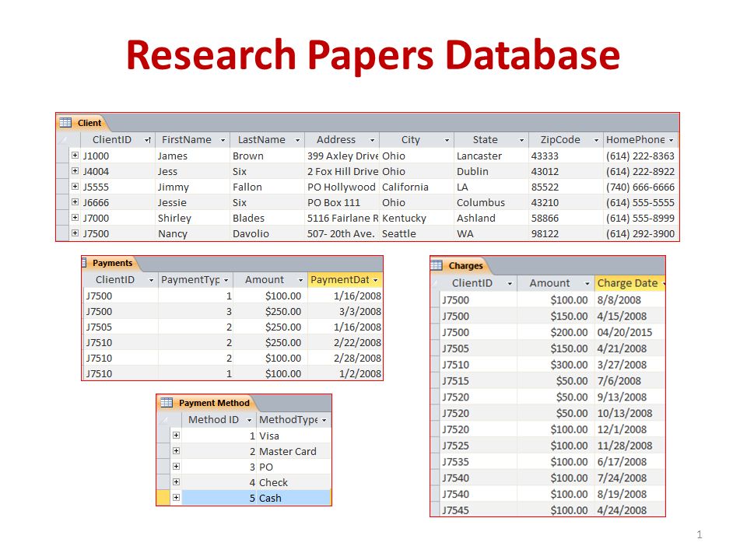Expand the J7500 client record
The image size is (747, 560).
pyautogui.click(x=75, y=233)
